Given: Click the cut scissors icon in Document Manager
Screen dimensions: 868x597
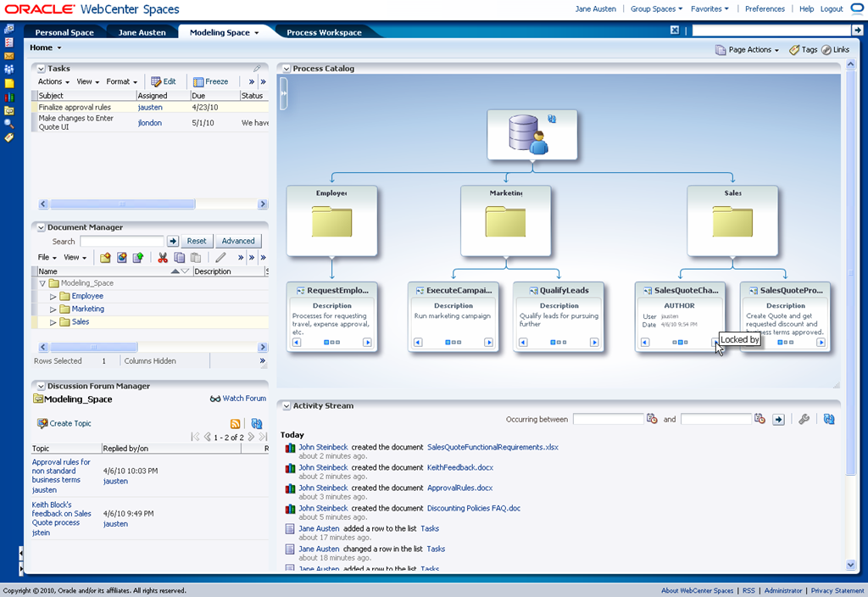Looking at the screenshot, I should pos(163,258).
